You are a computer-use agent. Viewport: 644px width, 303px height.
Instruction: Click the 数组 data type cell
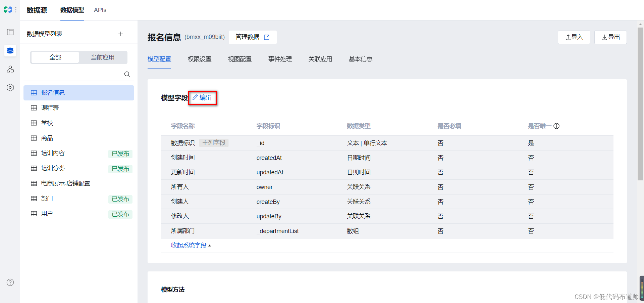pyautogui.click(x=353, y=231)
